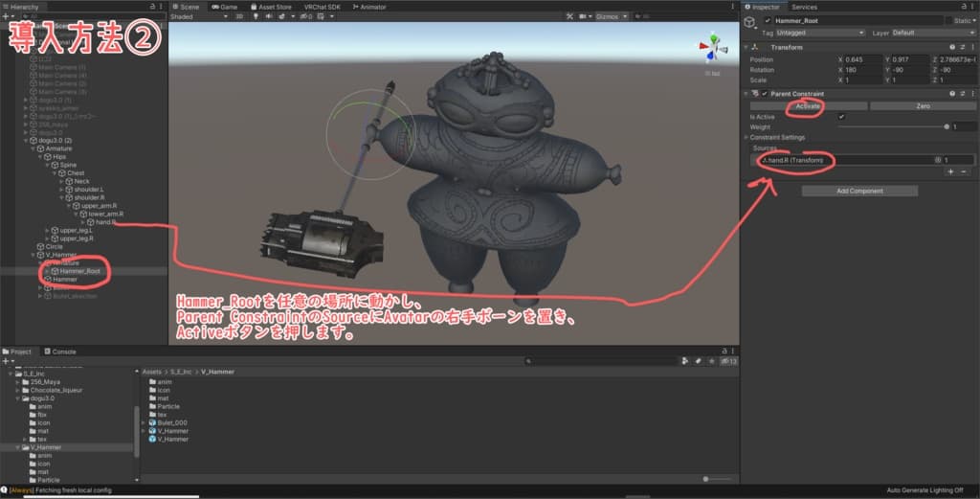Open Transform component preset settings icon
The width and height of the screenshot is (980, 499).
(962, 47)
